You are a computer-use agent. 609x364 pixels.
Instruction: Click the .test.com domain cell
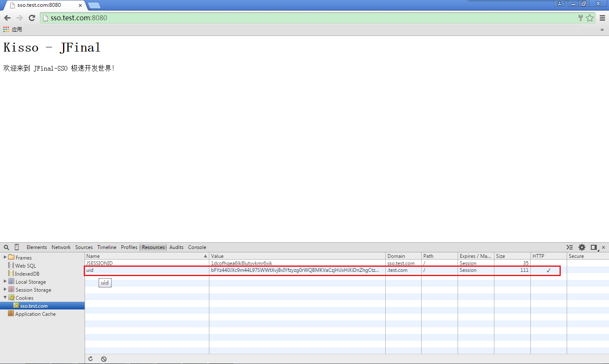(x=403, y=270)
